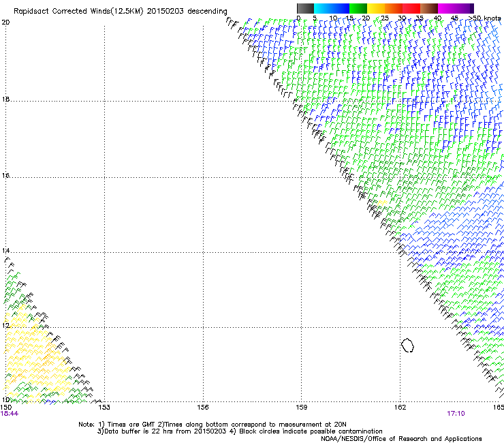Click the latitude label "18"

click(5, 99)
